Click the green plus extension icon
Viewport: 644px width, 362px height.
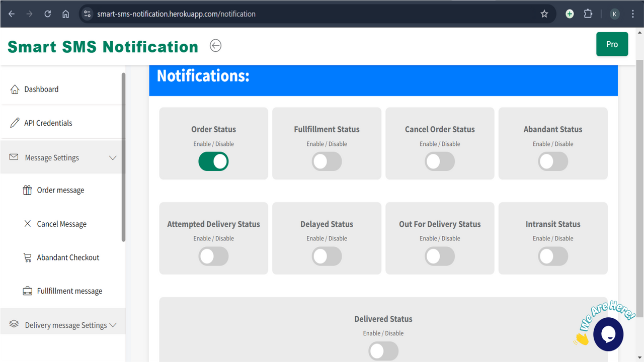point(570,14)
